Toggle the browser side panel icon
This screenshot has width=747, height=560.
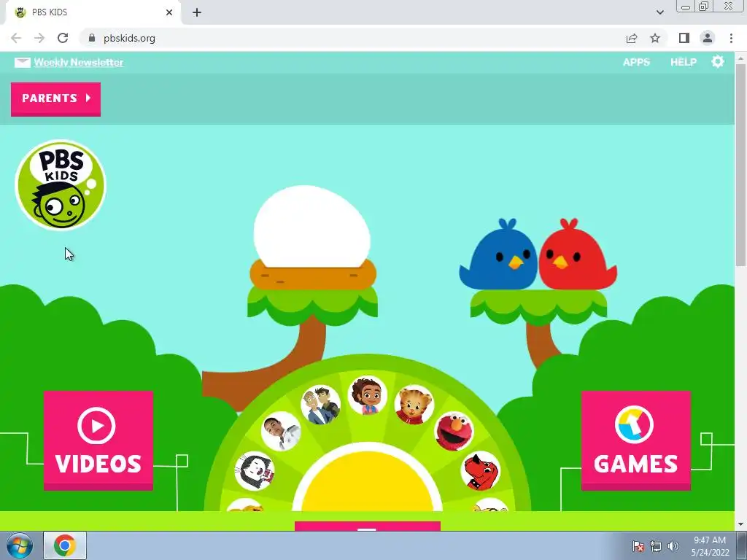tap(684, 38)
